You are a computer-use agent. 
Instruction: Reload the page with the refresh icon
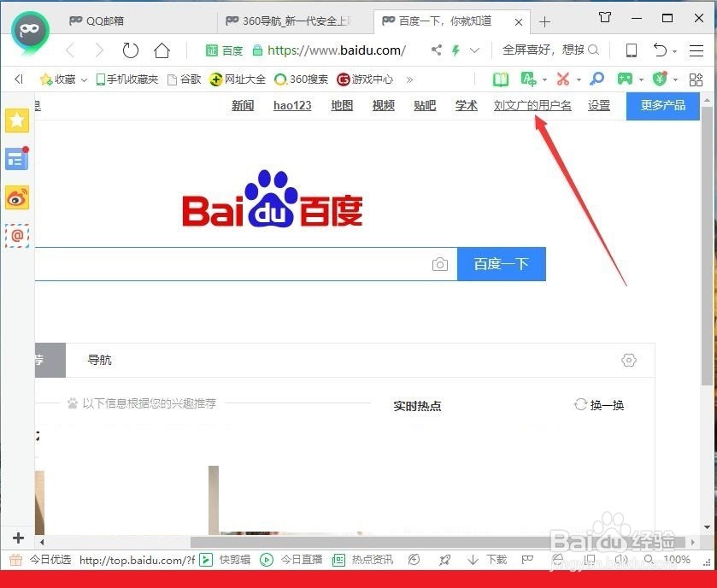(130, 50)
